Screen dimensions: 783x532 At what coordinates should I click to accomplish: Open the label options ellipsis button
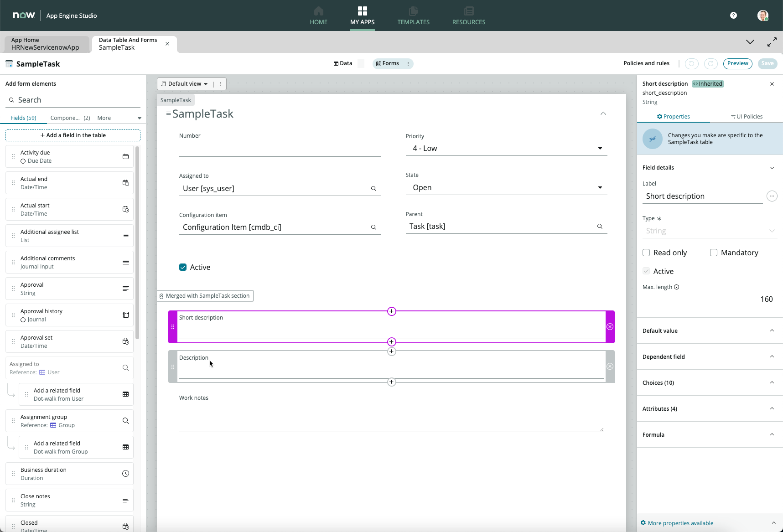click(x=772, y=196)
